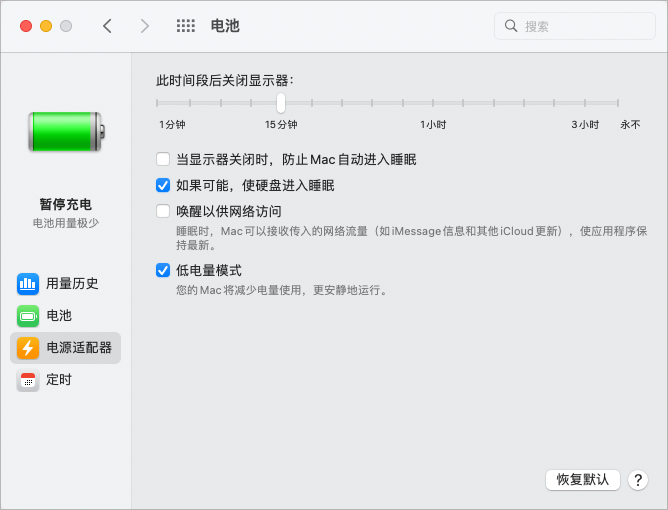Click the 恢复默认 button
Viewport: 668px width, 510px height.
point(583,480)
